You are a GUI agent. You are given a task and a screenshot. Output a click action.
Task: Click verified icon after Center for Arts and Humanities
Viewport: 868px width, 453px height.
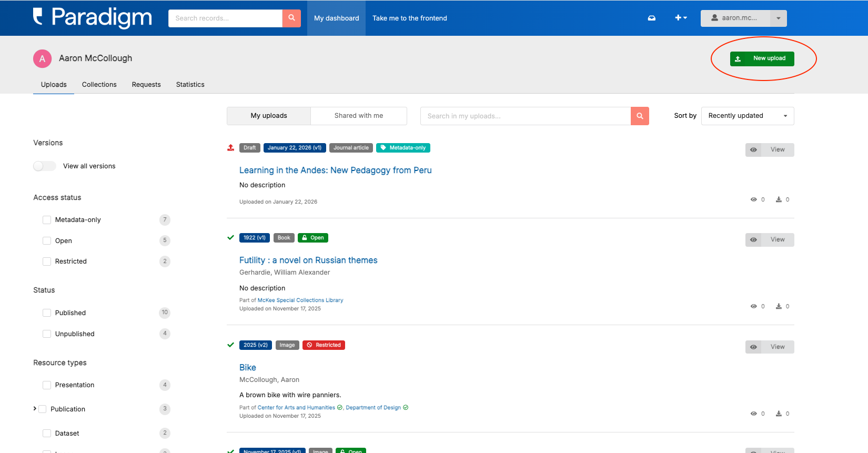(x=340, y=408)
